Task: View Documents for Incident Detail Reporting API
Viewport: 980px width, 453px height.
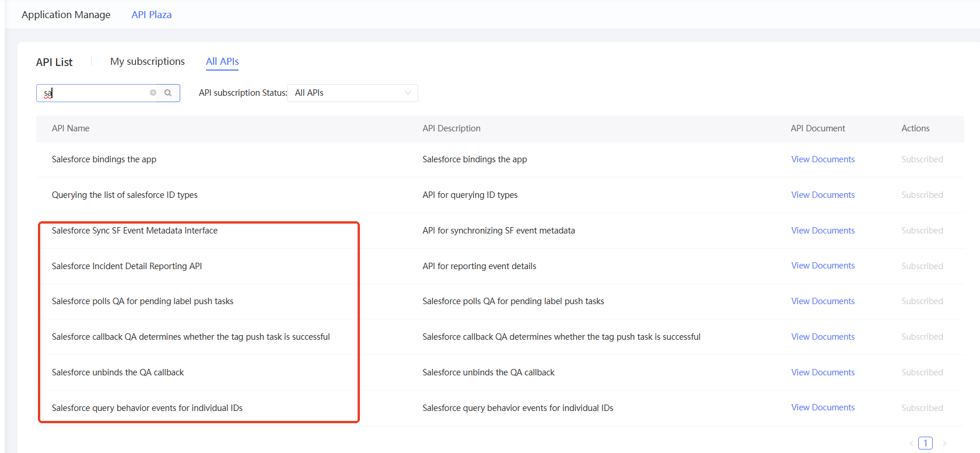Action: point(822,266)
